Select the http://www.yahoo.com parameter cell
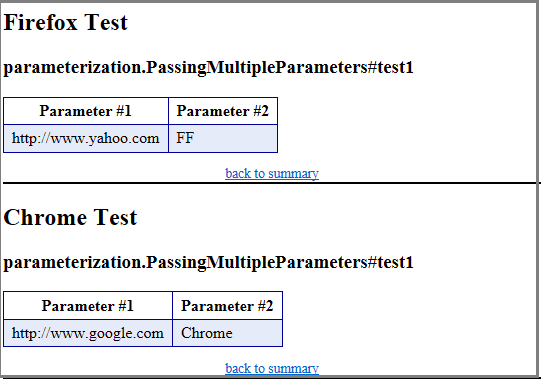 click(86, 138)
